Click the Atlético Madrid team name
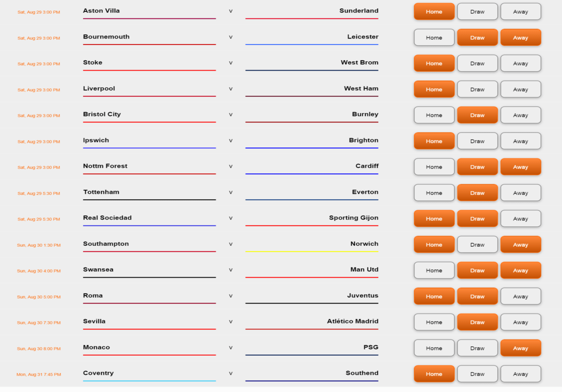Image resolution: width=562 pixels, height=392 pixels. click(x=353, y=321)
